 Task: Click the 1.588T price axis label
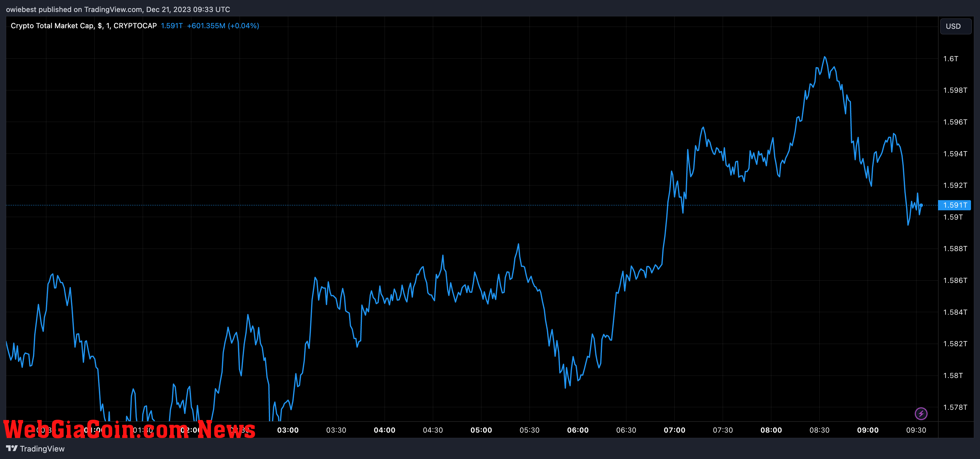pyautogui.click(x=955, y=249)
